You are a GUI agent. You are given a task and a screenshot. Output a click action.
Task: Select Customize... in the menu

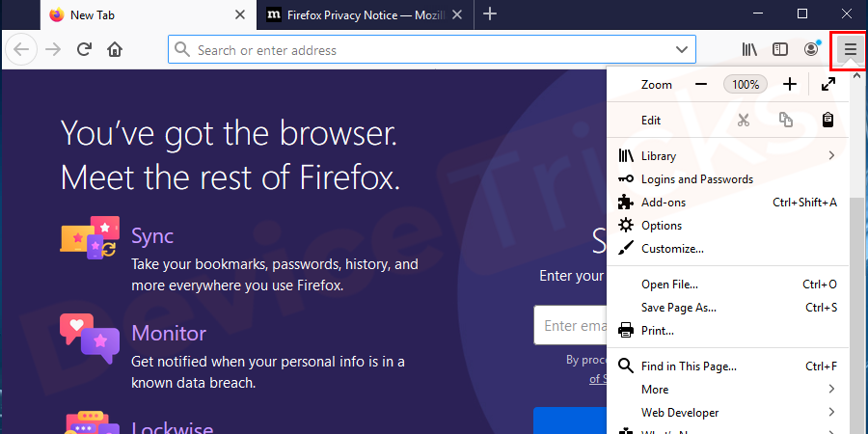pos(728,249)
